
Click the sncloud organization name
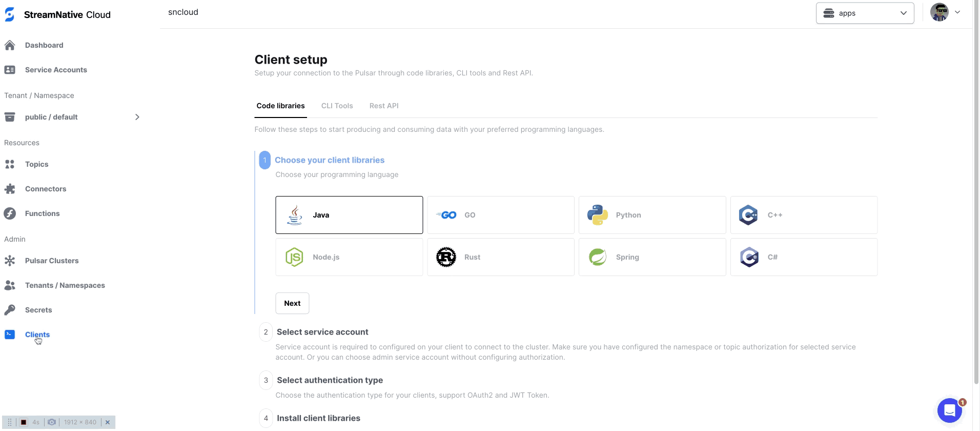[183, 12]
